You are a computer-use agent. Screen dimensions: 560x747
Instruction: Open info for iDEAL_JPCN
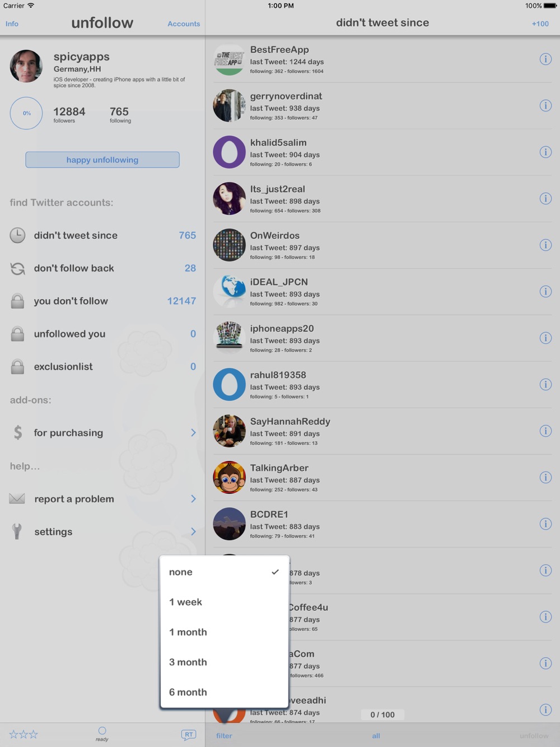tap(545, 292)
